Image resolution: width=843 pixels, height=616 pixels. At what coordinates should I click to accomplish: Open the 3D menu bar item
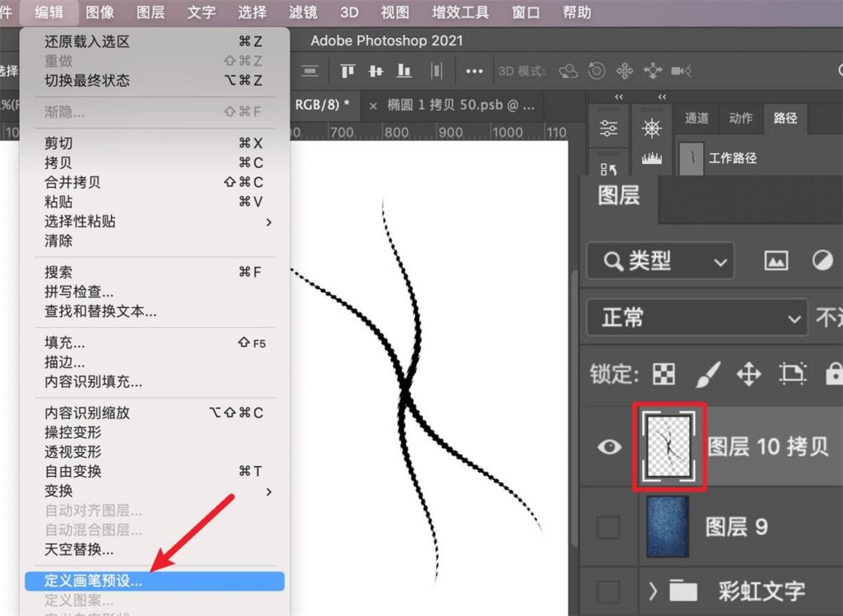click(349, 12)
